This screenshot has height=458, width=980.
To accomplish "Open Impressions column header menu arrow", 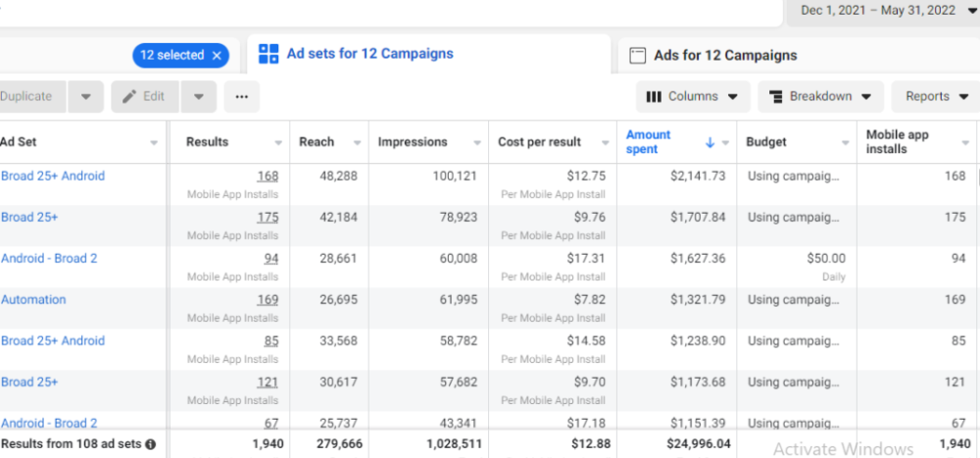I will click(x=477, y=142).
